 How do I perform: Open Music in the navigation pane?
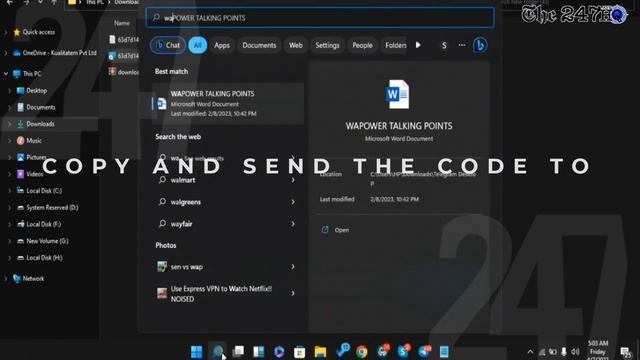coord(33,141)
